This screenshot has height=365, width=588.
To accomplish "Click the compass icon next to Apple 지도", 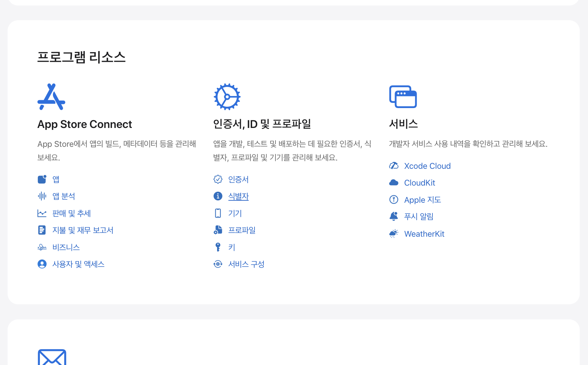I will click(x=394, y=199).
